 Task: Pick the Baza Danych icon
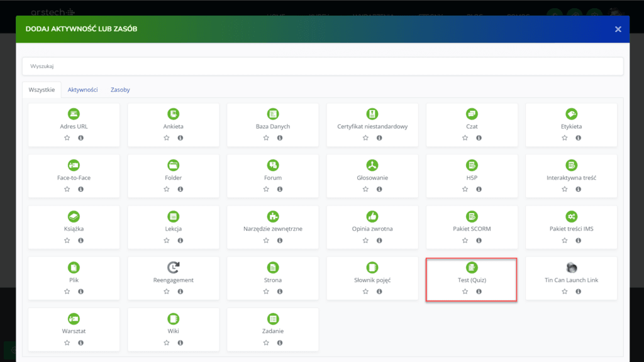coord(273,114)
